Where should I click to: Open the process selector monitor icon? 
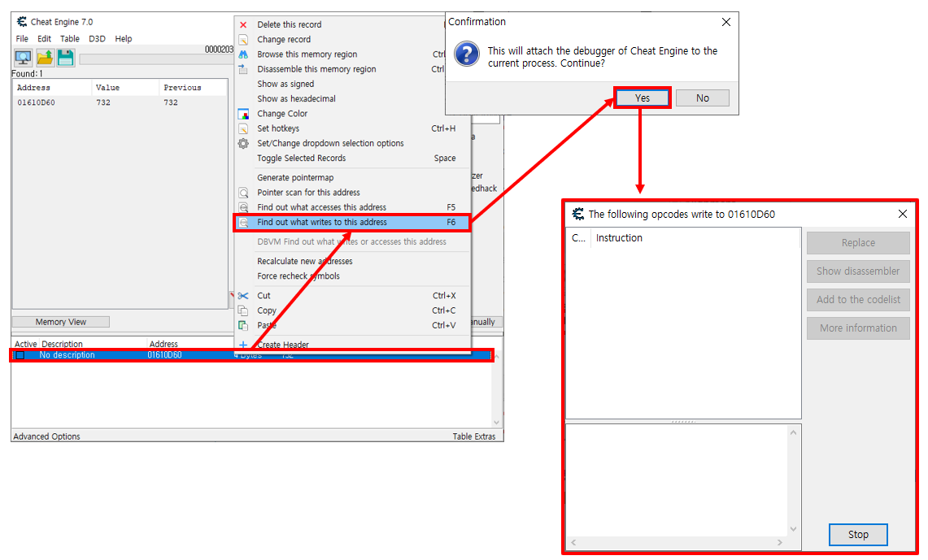(23, 58)
